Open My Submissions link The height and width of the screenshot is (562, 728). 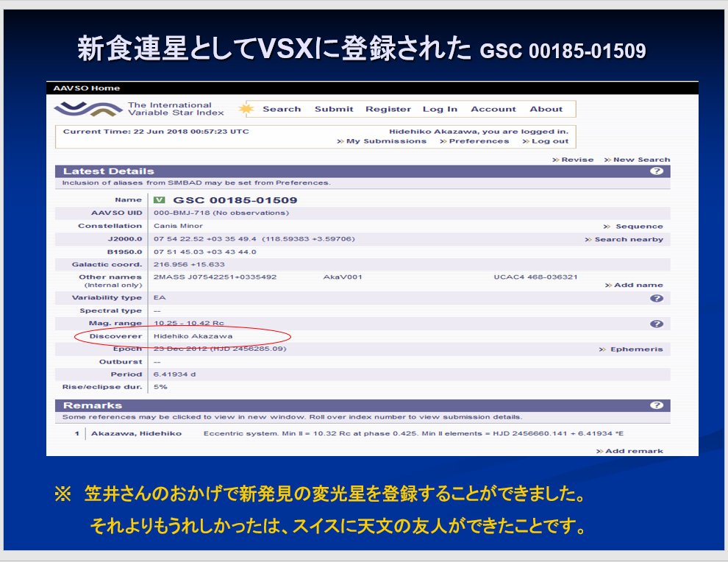tap(386, 141)
